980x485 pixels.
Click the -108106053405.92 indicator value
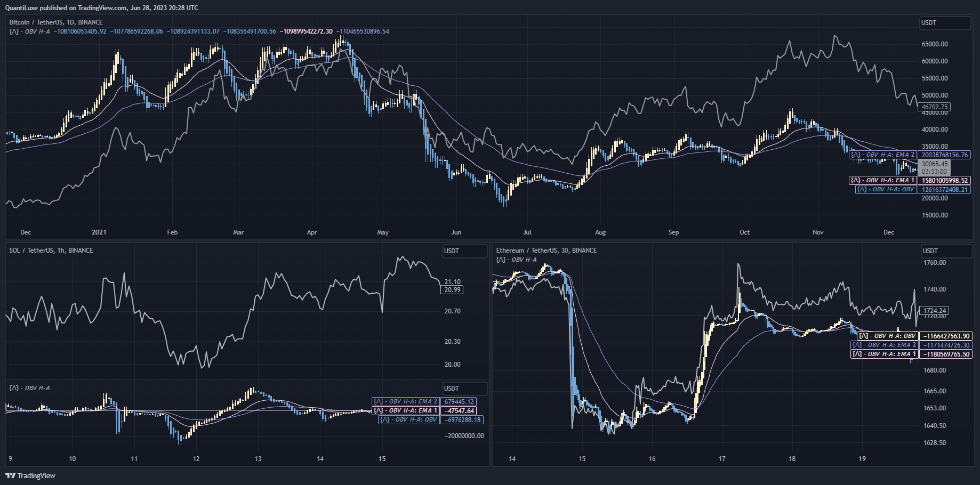pos(80,31)
